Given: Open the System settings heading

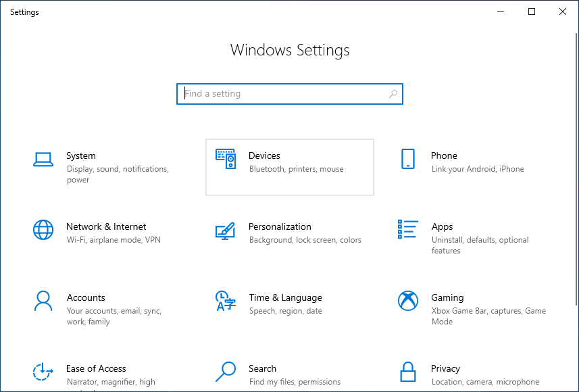Looking at the screenshot, I should click(81, 155).
